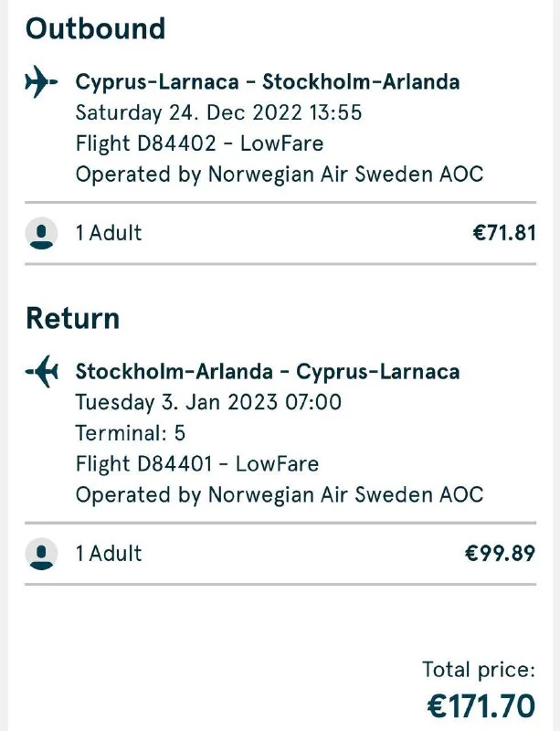Click the Cyprus-Larnaca - Stockholm-Arlanda outbound route

pyautogui.click(x=267, y=82)
